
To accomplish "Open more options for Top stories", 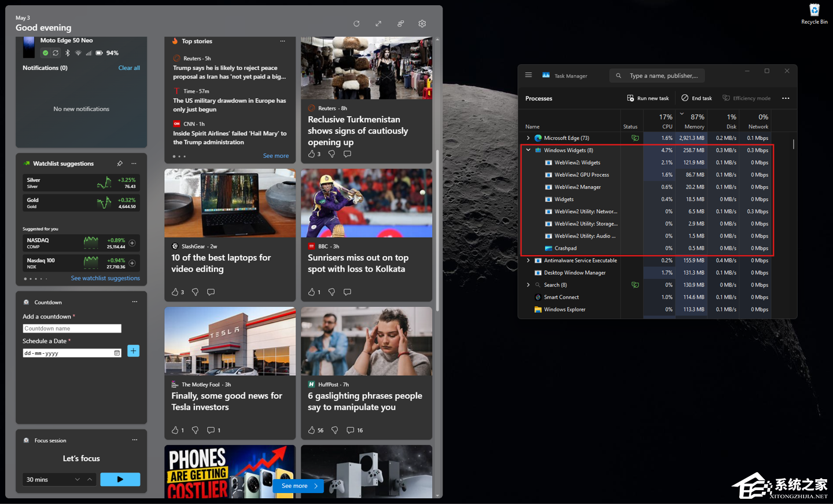I will (x=282, y=41).
